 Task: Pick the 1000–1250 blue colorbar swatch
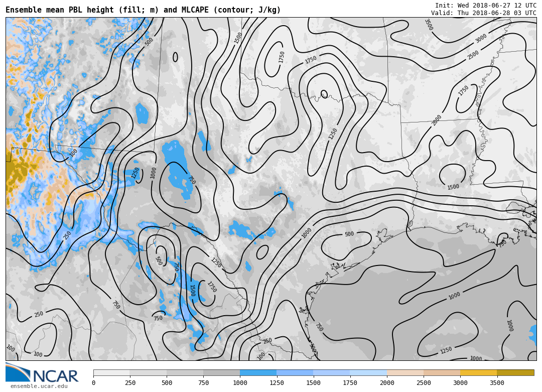(258, 372)
